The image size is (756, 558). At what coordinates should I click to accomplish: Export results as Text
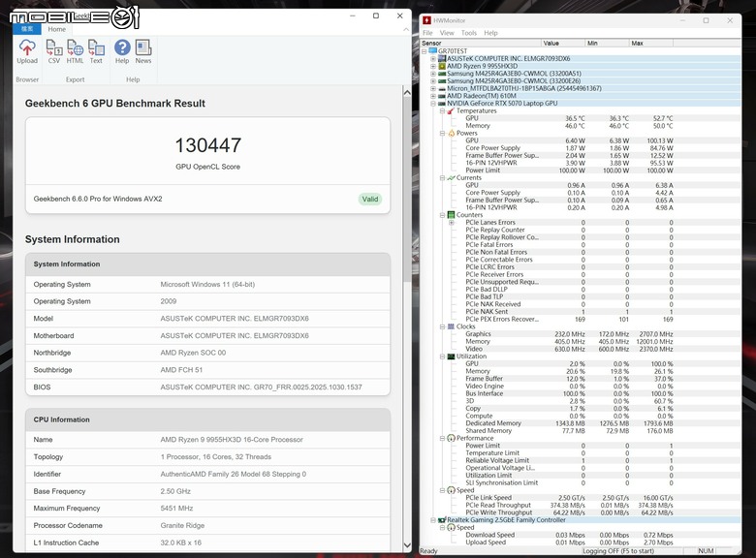(96, 52)
